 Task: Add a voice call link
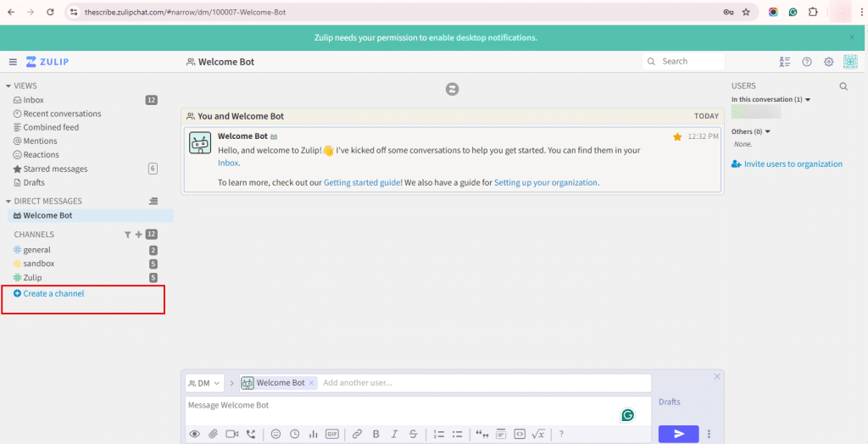[251, 434]
